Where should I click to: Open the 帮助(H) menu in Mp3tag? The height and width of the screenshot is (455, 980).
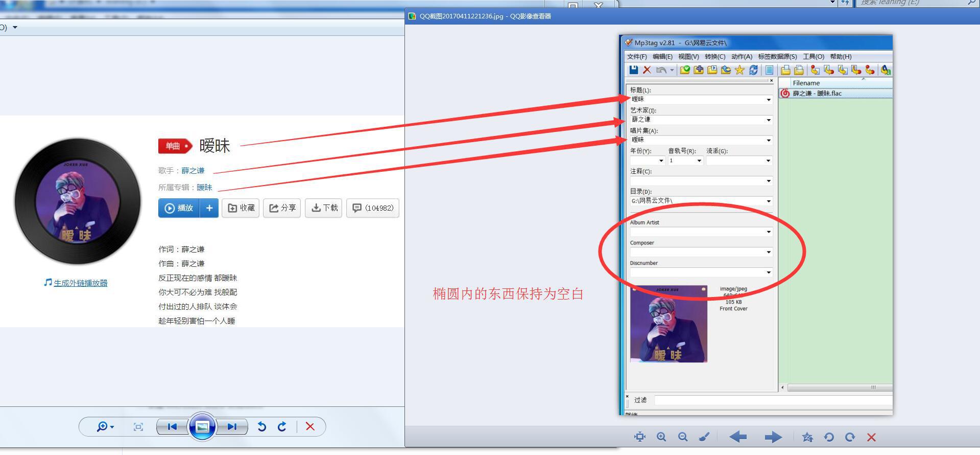coord(841,57)
